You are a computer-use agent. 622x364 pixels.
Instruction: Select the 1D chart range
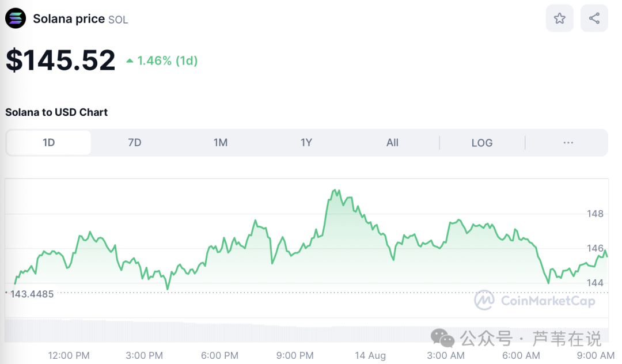coord(49,142)
